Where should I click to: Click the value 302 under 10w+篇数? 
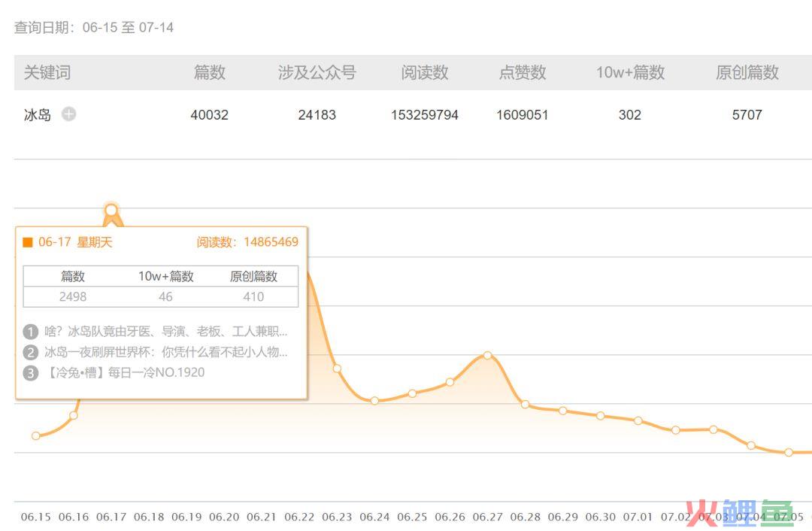630,115
